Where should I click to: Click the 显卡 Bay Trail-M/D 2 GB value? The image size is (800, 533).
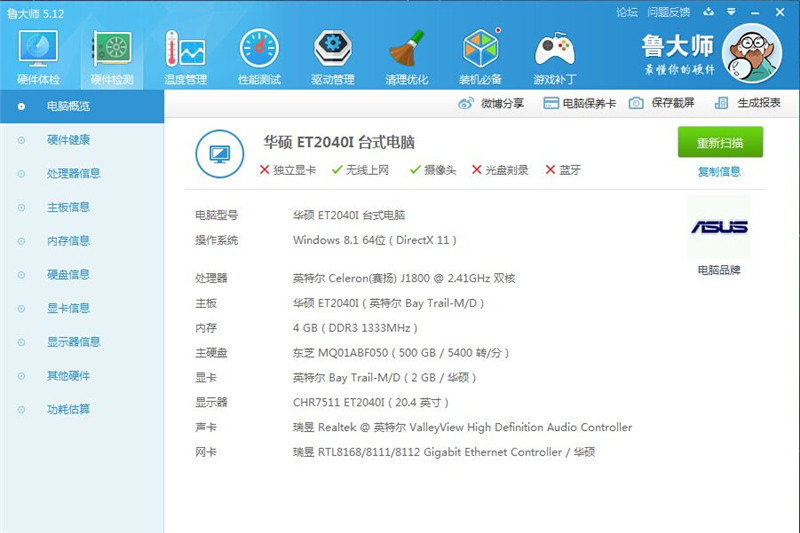384,377
